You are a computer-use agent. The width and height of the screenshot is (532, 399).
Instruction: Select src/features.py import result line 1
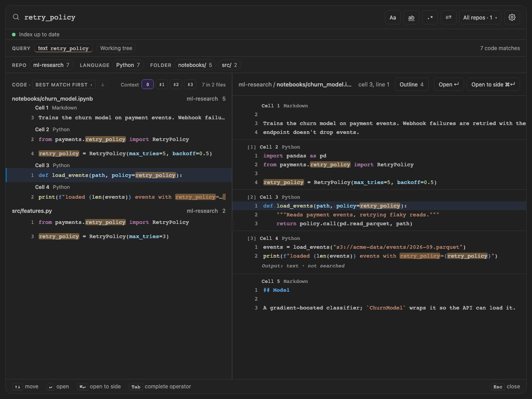pyautogui.click(x=119, y=222)
